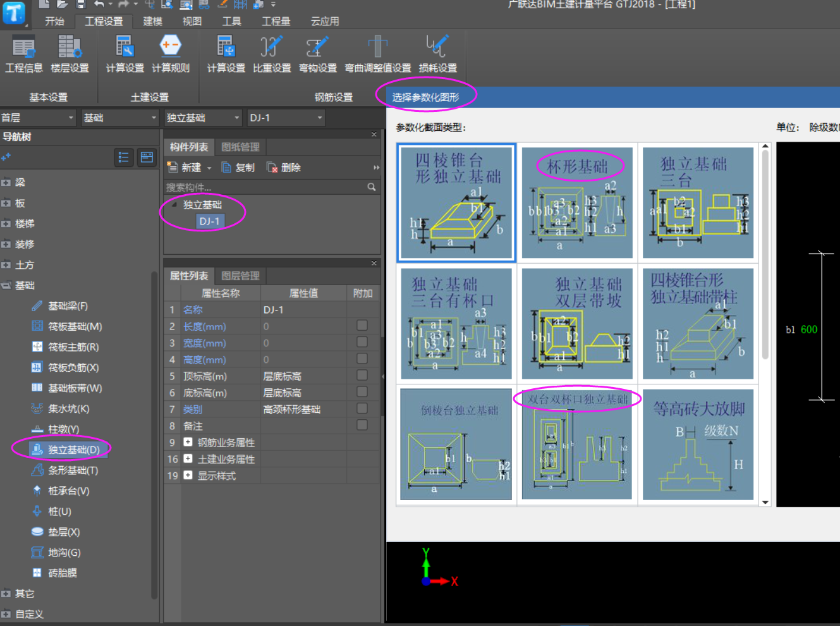
Task: Open 比重设置 rebar weight settings
Action: click(272, 54)
